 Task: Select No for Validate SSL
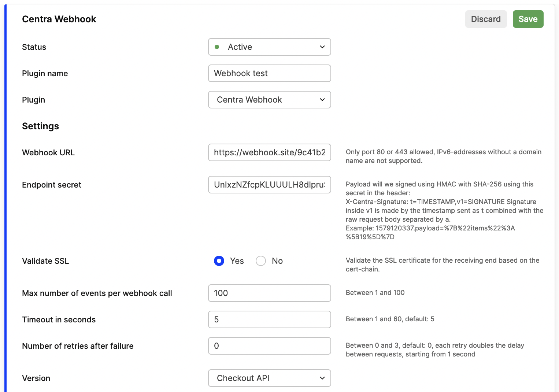[x=260, y=261]
